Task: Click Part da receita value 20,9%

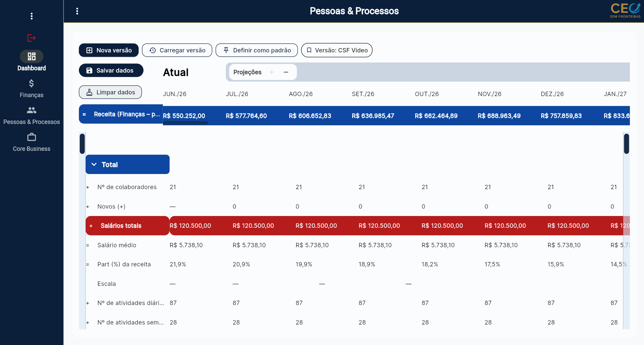Action: click(241, 264)
